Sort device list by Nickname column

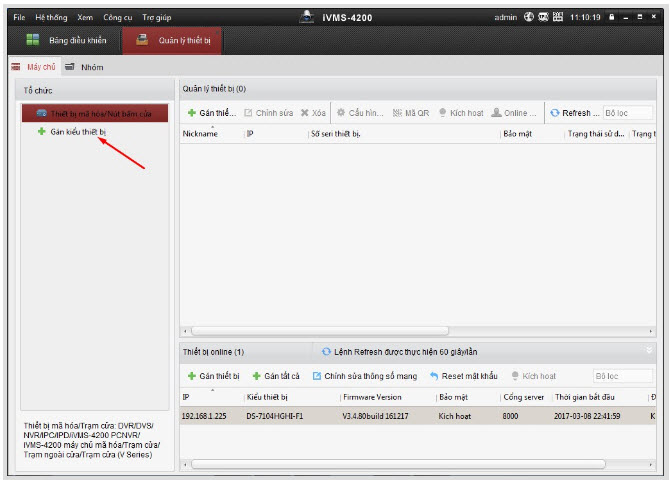200,134
